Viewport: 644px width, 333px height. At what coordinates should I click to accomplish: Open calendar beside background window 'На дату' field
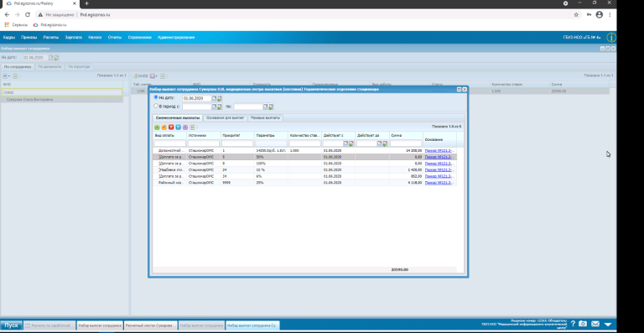(51, 58)
